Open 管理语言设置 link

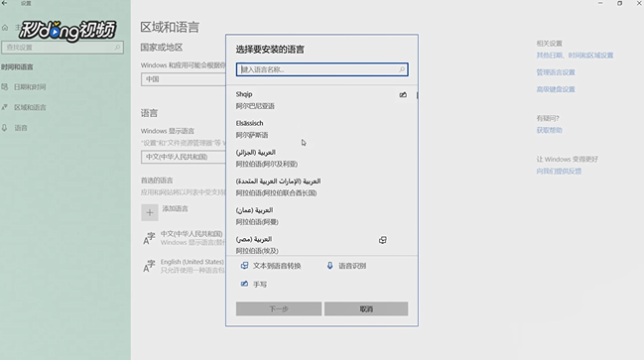556,72
